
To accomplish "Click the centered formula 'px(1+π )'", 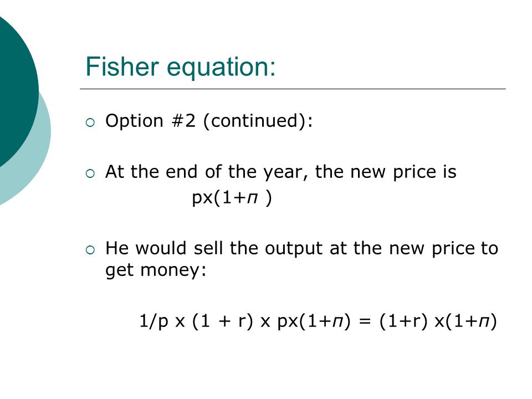I will [232, 197].
